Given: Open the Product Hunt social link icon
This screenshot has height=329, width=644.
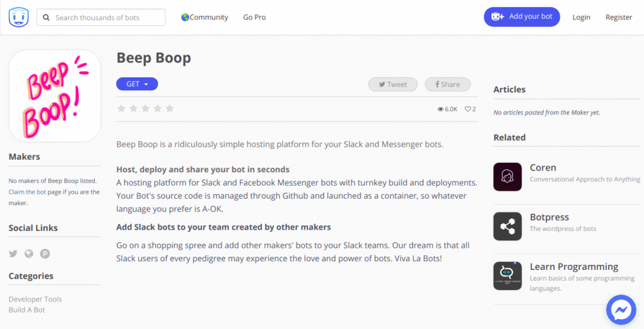Looking at the screenshot, I should coord(45,254).
